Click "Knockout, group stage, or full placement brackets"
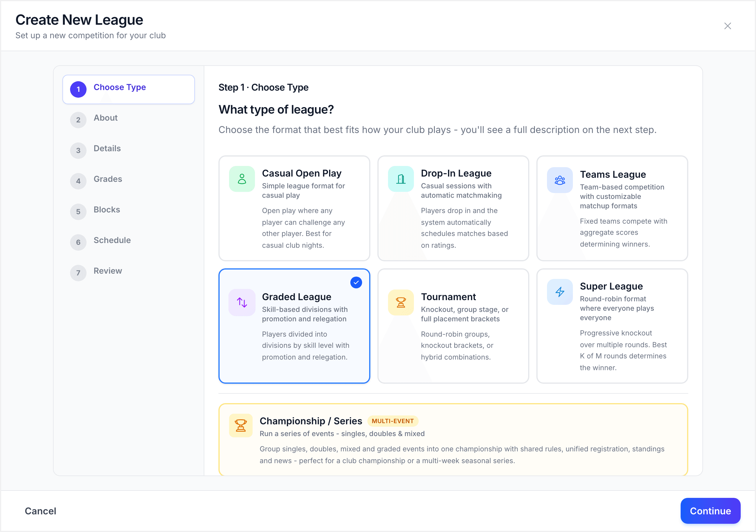Viewport: 756px width, 532px height. (x=464, y=314)
